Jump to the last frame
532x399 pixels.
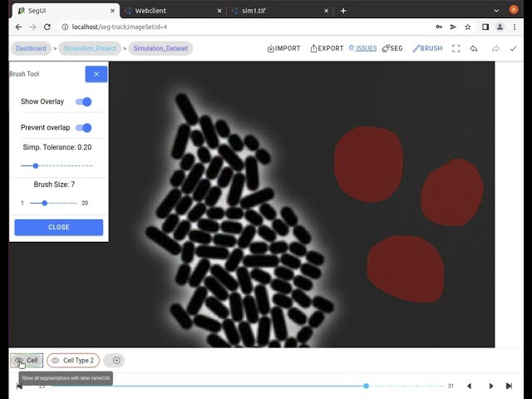(x=509, y=386)
